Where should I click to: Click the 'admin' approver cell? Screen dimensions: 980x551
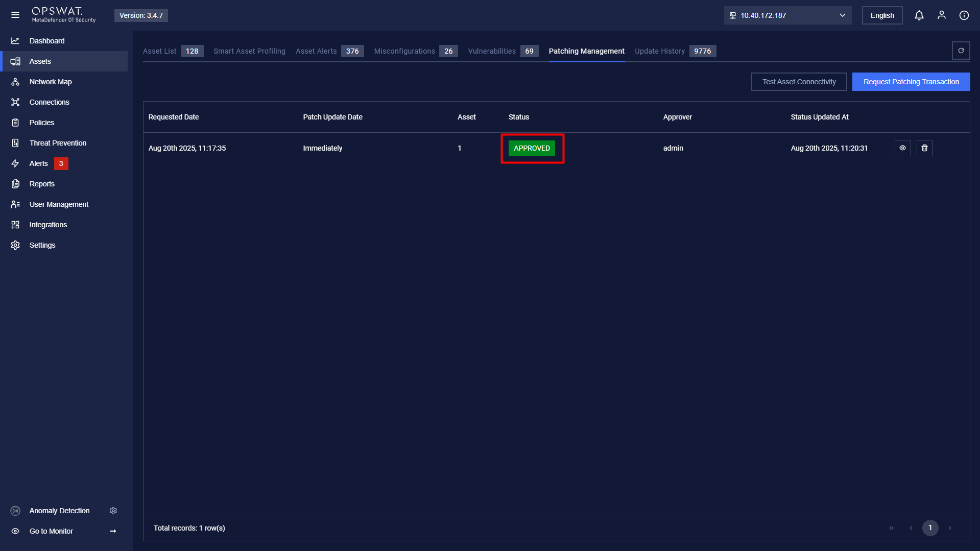pyautogui.click(x=673, y=148)
